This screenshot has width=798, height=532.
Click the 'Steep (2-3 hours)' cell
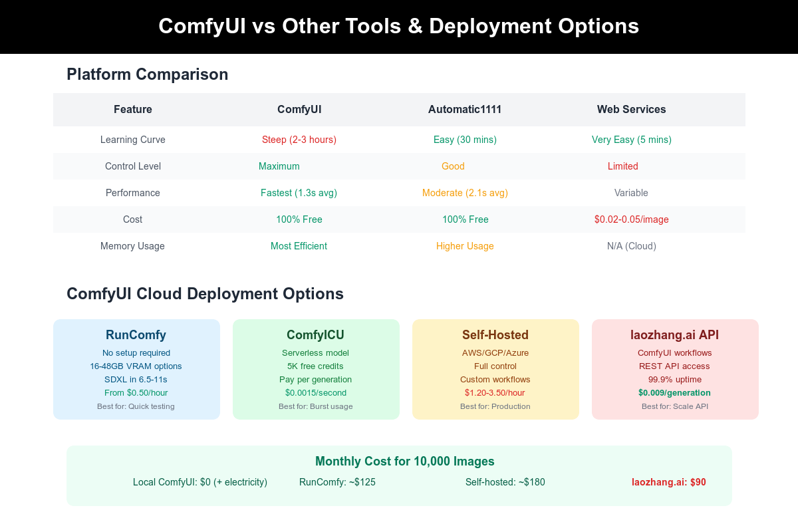point(299,140)
